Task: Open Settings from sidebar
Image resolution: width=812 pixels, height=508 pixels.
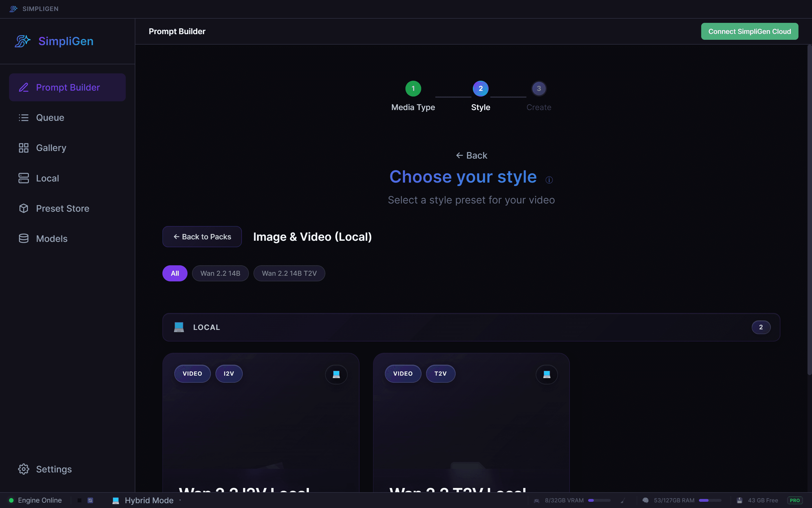Action: pos(67,469)
